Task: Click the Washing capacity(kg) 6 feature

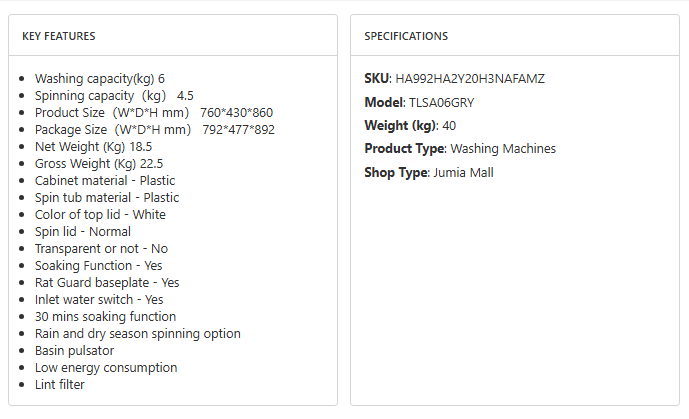Action: click(x=100, y=78)
